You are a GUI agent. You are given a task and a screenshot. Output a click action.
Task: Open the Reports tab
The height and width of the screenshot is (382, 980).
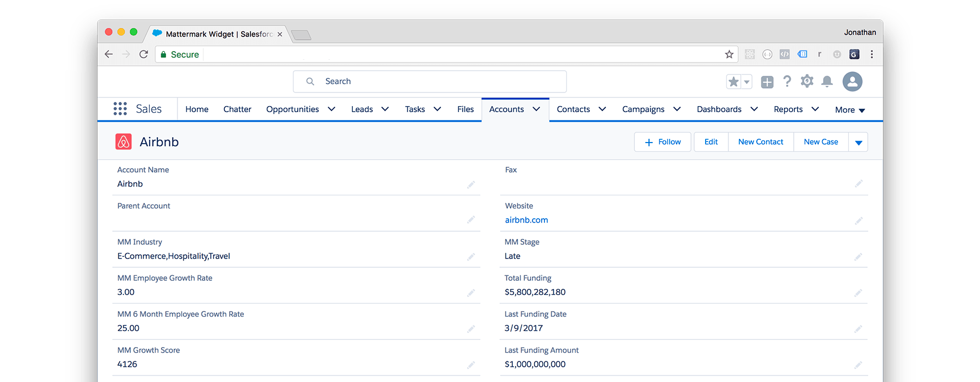[788, 109]
